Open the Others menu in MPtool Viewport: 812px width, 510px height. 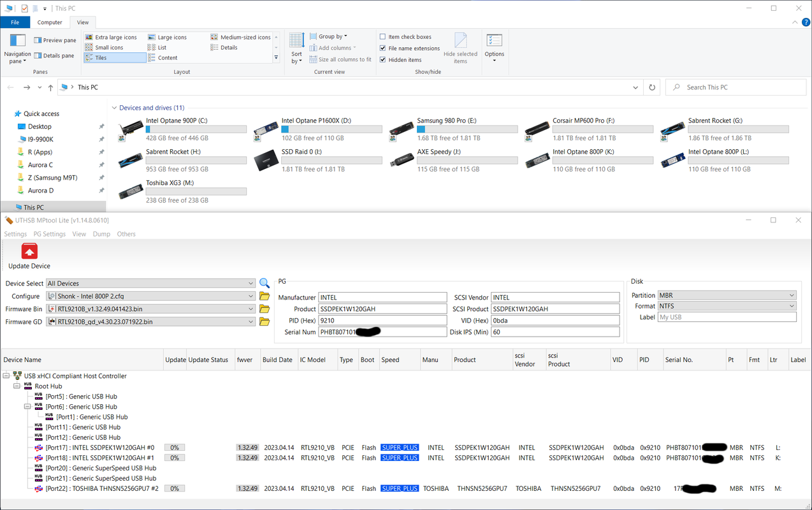tap(126, 234)
